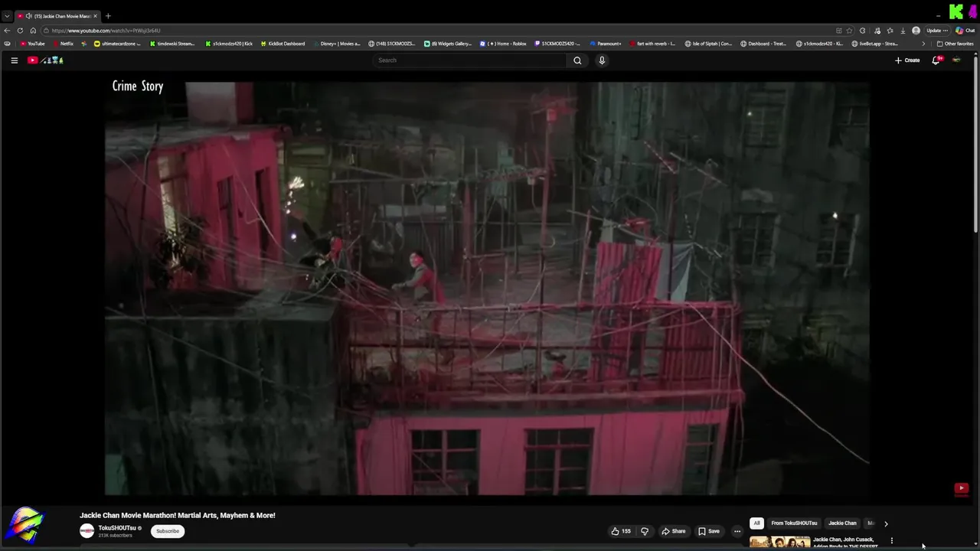The width and height of the screenshot is (980, 551).
Task: Open the ultimatecardzone bookmark
Action: point(117,44)
